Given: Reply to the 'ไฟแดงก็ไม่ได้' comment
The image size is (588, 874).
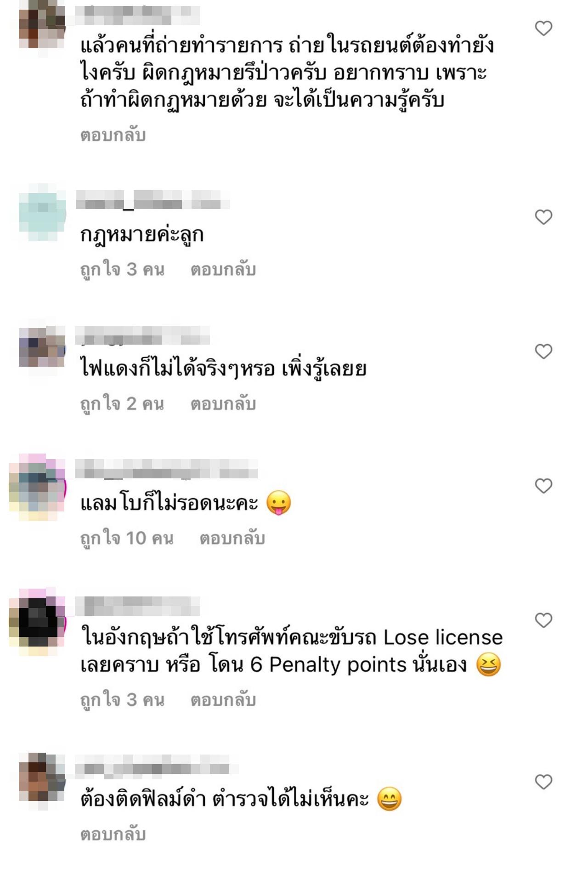Looking at the screenshot, I should (223, 404).
